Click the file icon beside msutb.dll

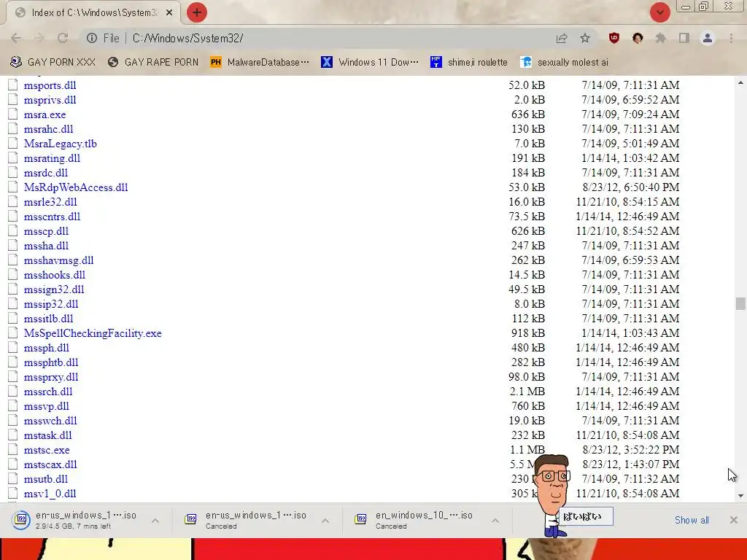[x=13, y=478]
